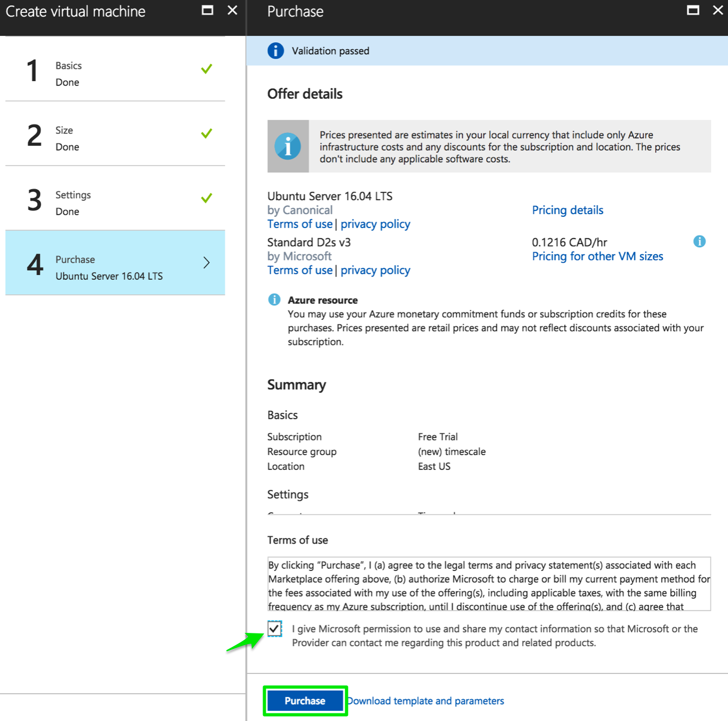Open Download template and parameters link
Viewport: 728px width, 721px height.
click(426, 701)
